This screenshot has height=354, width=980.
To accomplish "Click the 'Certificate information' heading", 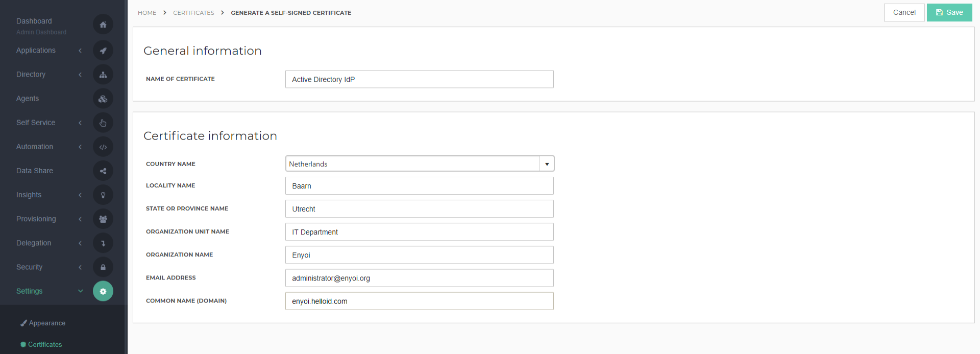I will tap(210, 136).
